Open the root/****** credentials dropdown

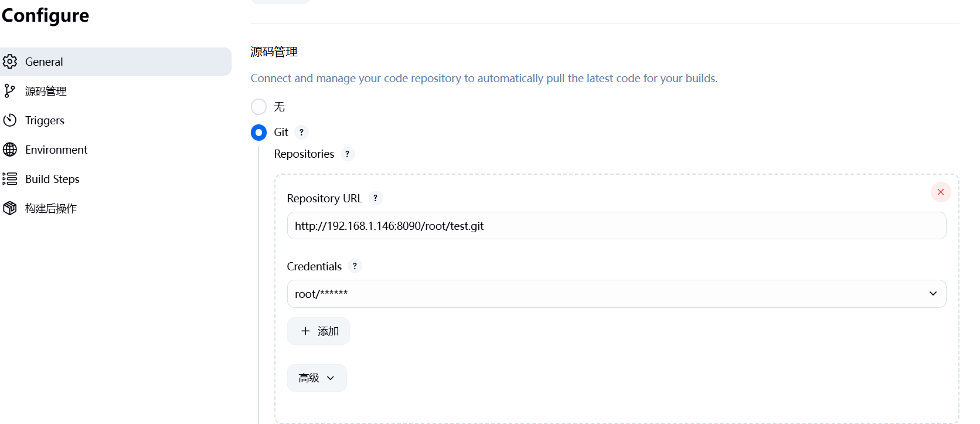click(617, 294)
